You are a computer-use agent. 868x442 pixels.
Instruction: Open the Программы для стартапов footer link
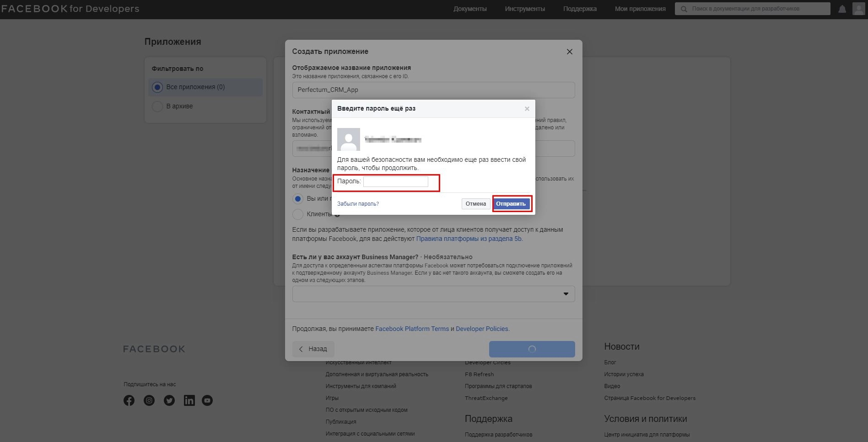click(x=498, y=386)
